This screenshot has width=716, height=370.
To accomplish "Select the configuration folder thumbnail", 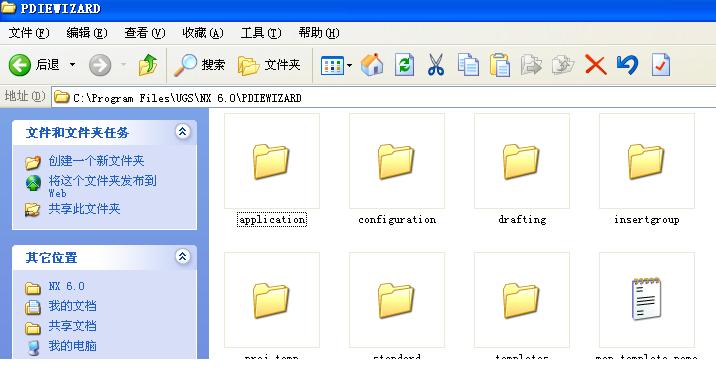I will [x=397, y=161].
